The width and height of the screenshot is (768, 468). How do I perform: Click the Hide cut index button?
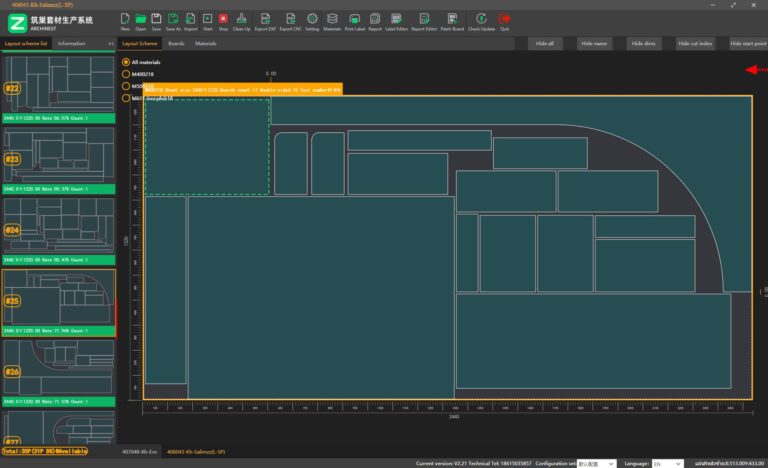click(695, 44)
